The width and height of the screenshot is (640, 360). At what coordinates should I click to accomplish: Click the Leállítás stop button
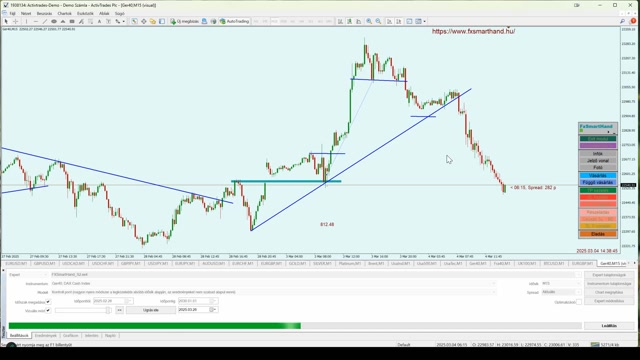[x=609, y=326]
